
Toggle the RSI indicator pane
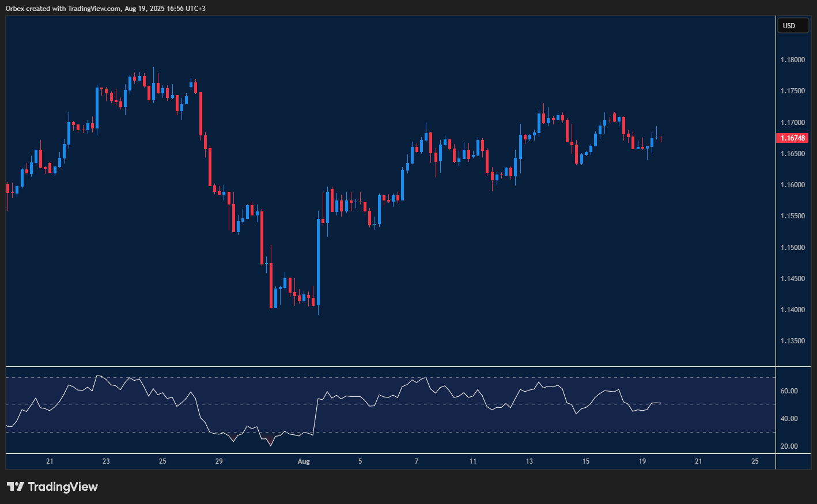[386, 409]
